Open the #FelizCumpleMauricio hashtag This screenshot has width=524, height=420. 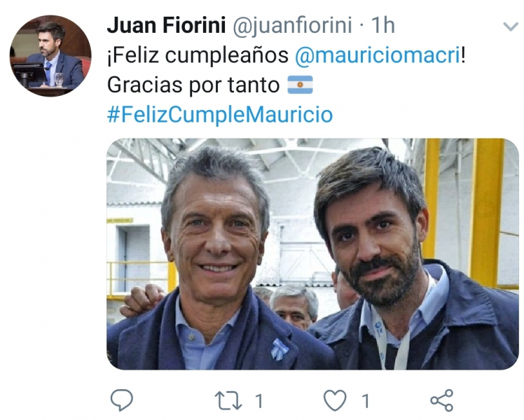pos(220,115)
